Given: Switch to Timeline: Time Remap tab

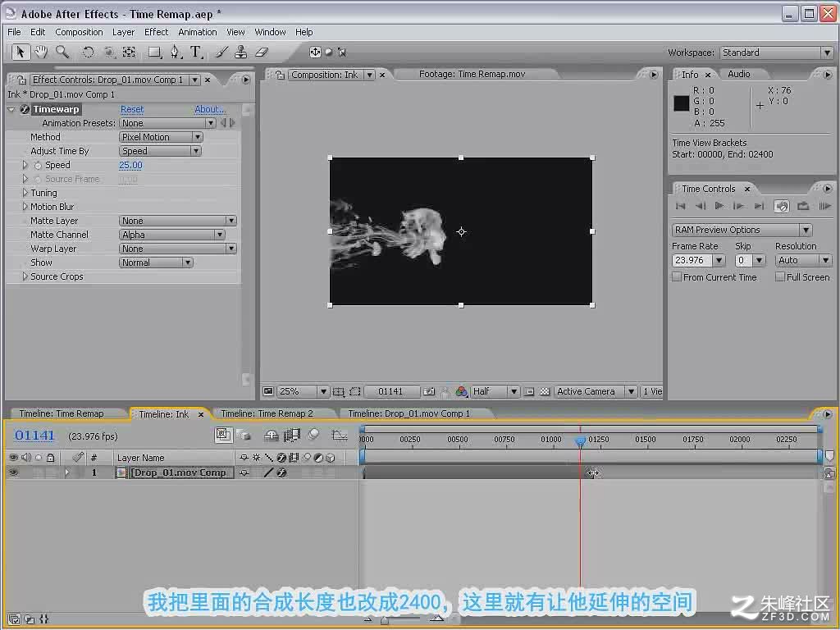Looking at the screenshot, I should coord(62,413).
